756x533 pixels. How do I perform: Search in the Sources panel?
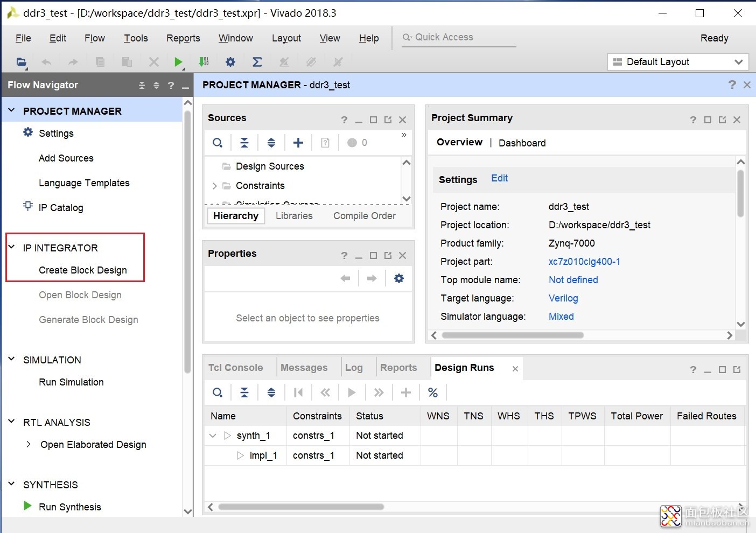pos(218,143)
